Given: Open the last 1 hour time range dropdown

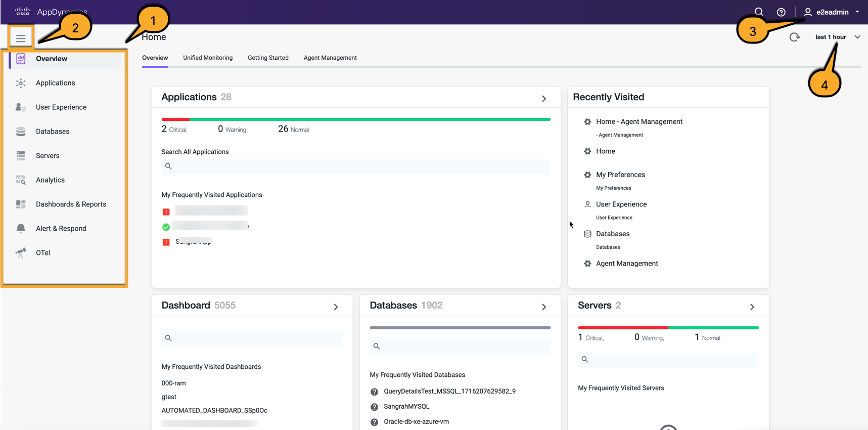Looking at the screenshot, I should 838,37.
